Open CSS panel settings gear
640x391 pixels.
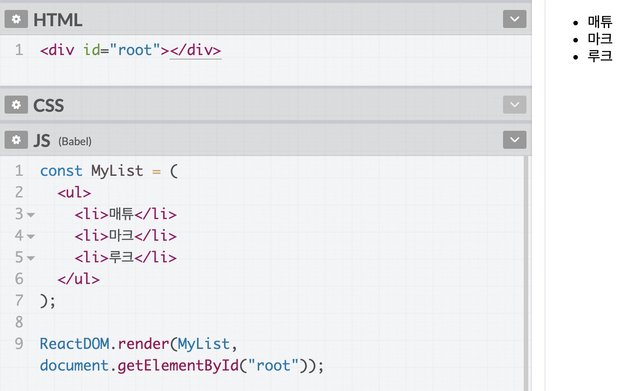click(x=16, y=105)
